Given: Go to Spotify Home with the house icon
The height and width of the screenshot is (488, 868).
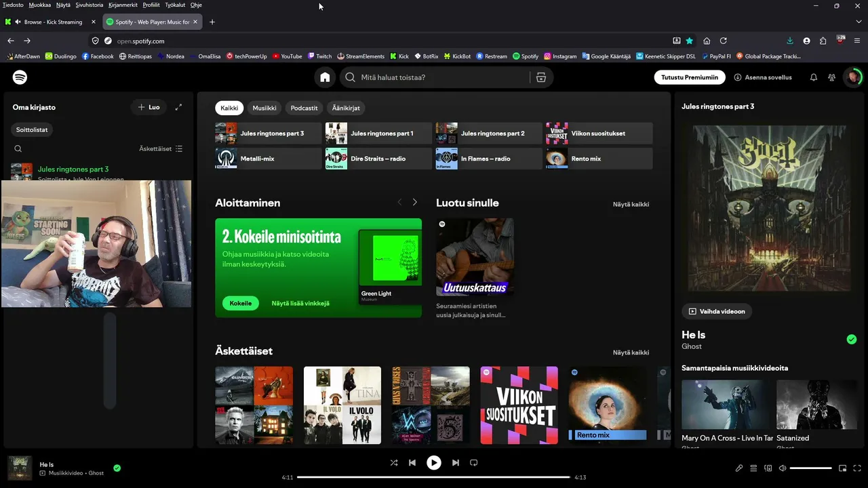Looking at the screenshot, I should [325, 77].
